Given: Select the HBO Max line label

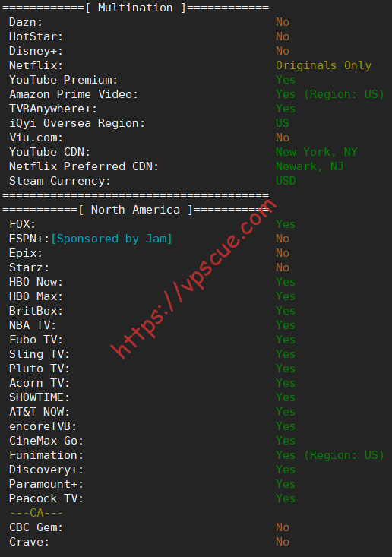Looking at the screenshot, I should (36, 296).
